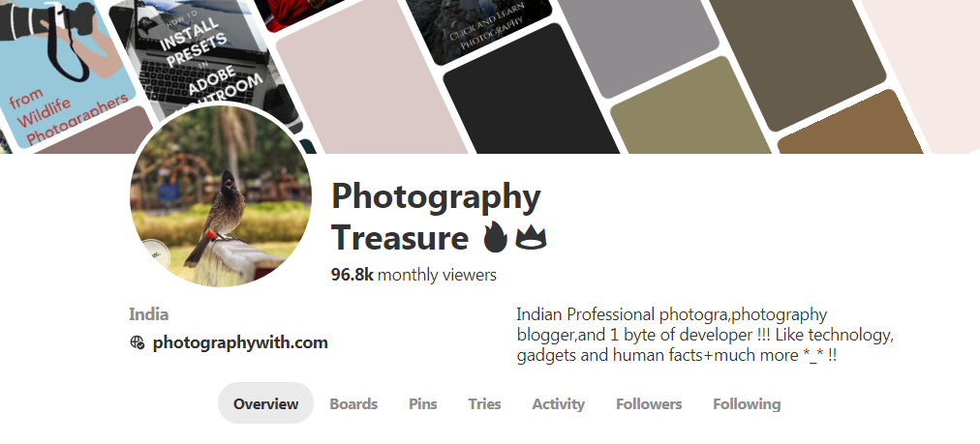Image resolution: width=980 pixels, height=444 pixels.
Task: Go to the Tries tab
Action: click(484, 403)
